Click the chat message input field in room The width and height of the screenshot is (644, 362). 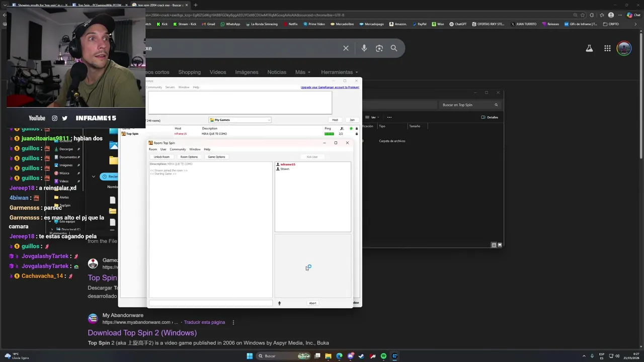click(211, 303)
